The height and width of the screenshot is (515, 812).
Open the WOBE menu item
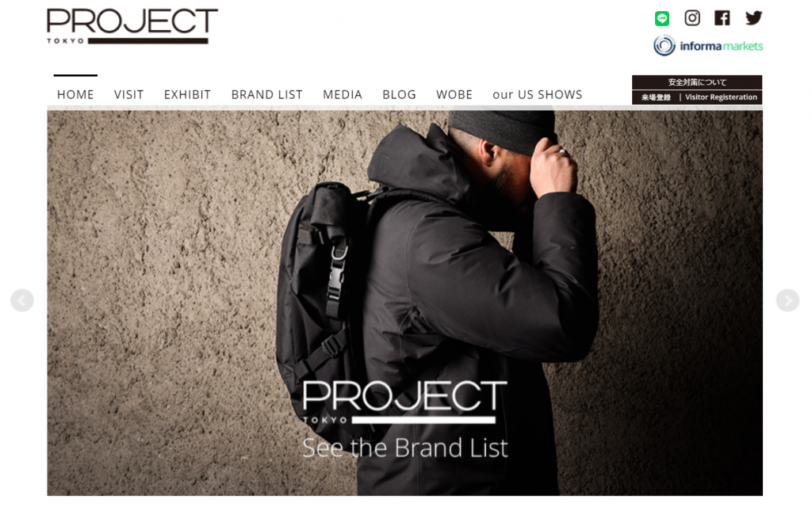coord(454,95)
